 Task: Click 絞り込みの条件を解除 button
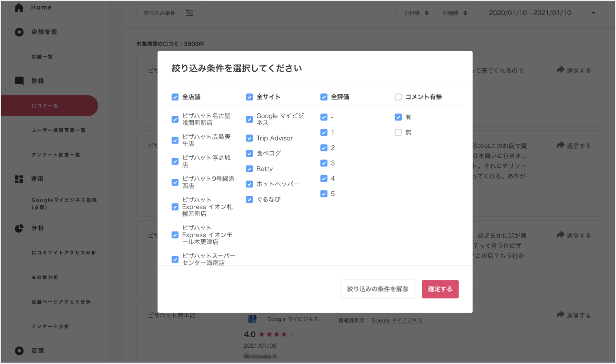(x=378, y=289)
